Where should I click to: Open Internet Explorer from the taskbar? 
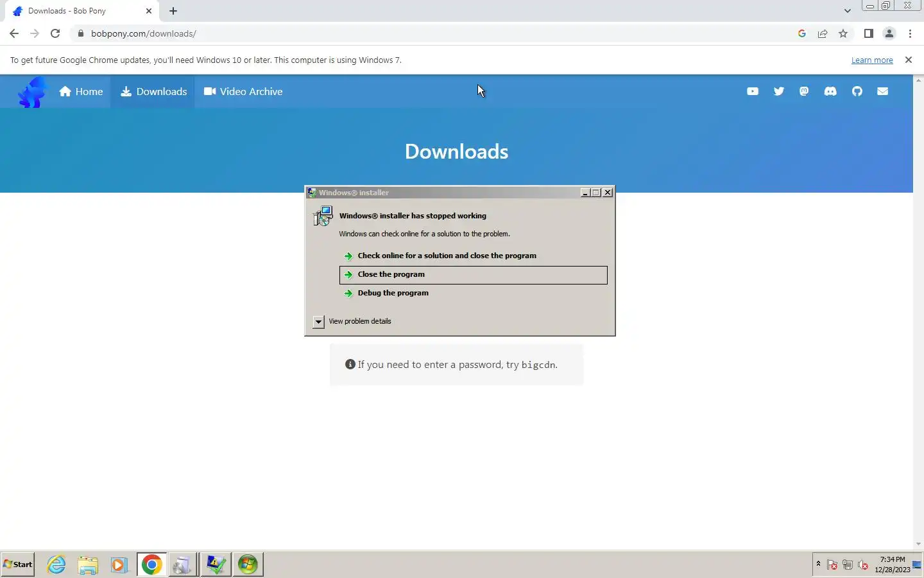[x=56, y=565]
